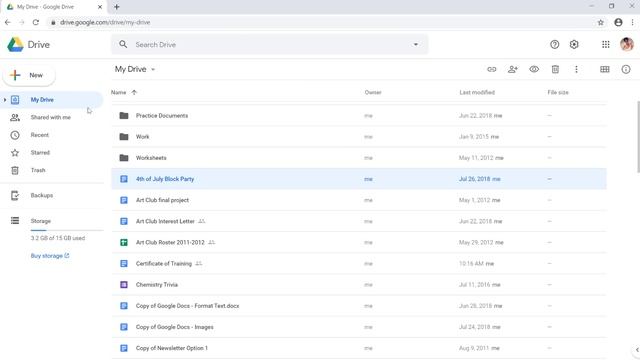Viewport: 640px width, 360px height.
Task: Click the Remove trash icon in toolbar
Action: (x=555, y=69)
